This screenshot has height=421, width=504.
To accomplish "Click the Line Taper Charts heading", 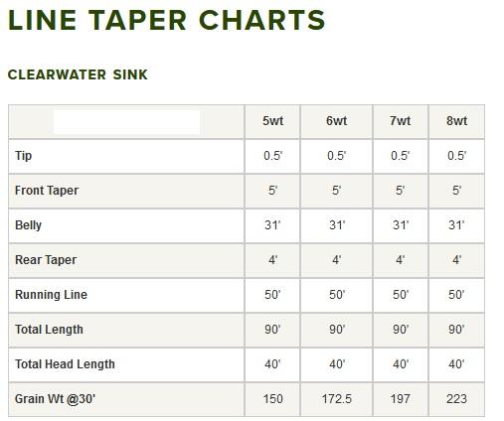I will click(166, 20).
